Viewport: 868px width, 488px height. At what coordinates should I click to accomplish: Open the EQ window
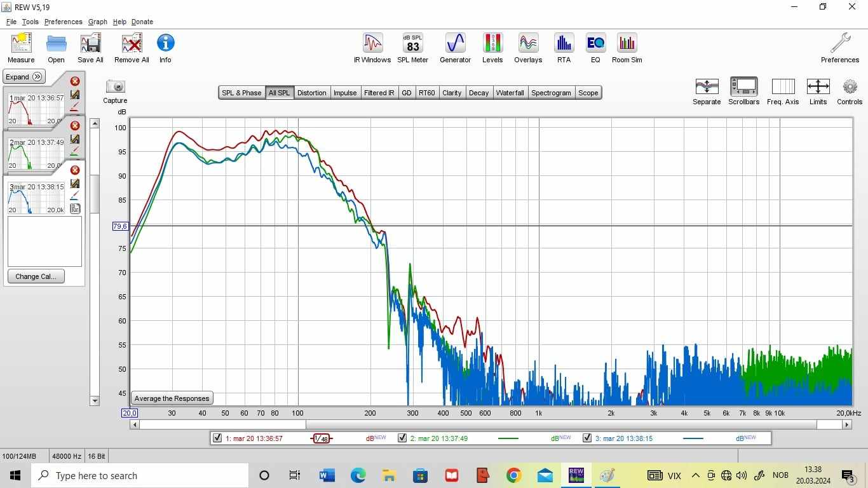click(595, 48)
